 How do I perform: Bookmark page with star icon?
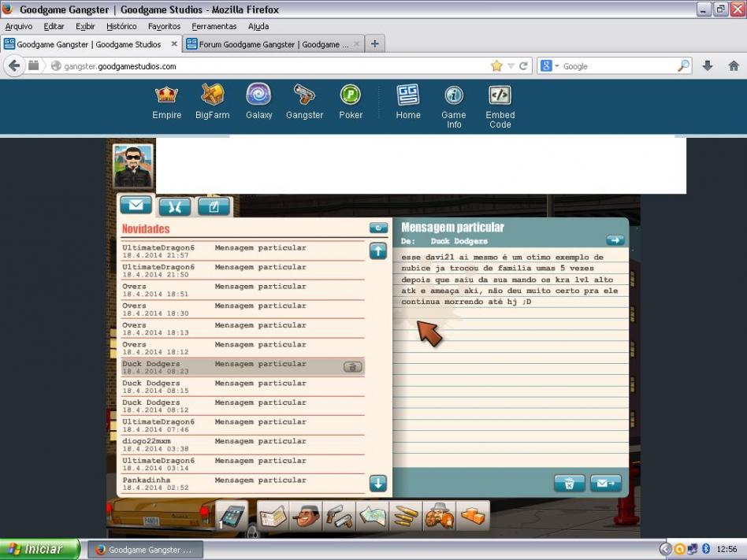pyautogui.click(x=496, y=65)
